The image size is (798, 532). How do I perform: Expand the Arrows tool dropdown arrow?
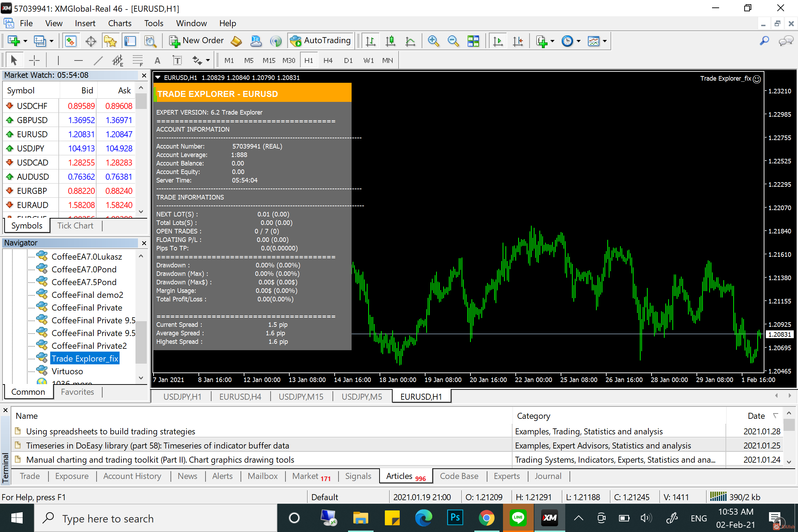(208, 60)
